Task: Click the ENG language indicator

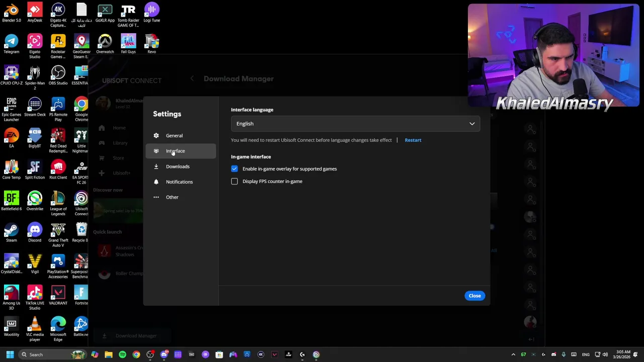Action: 586,354
